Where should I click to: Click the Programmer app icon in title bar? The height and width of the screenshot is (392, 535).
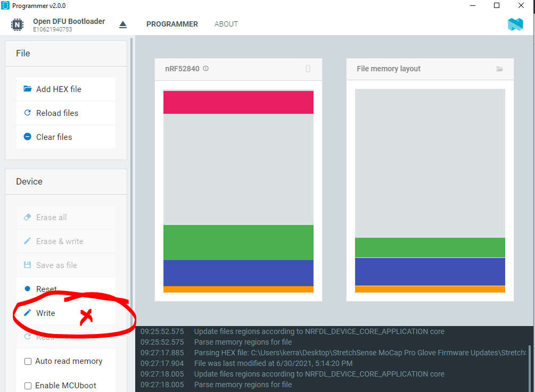pos(5,5)
